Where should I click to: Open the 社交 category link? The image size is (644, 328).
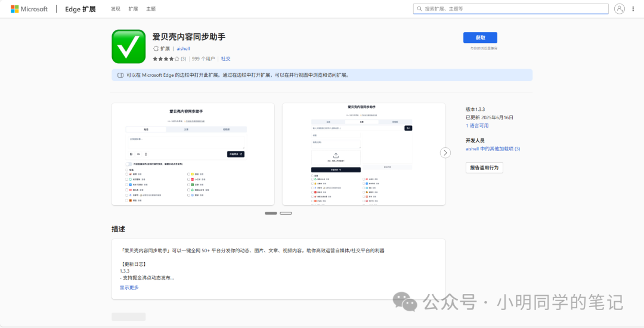coord(225,58)
